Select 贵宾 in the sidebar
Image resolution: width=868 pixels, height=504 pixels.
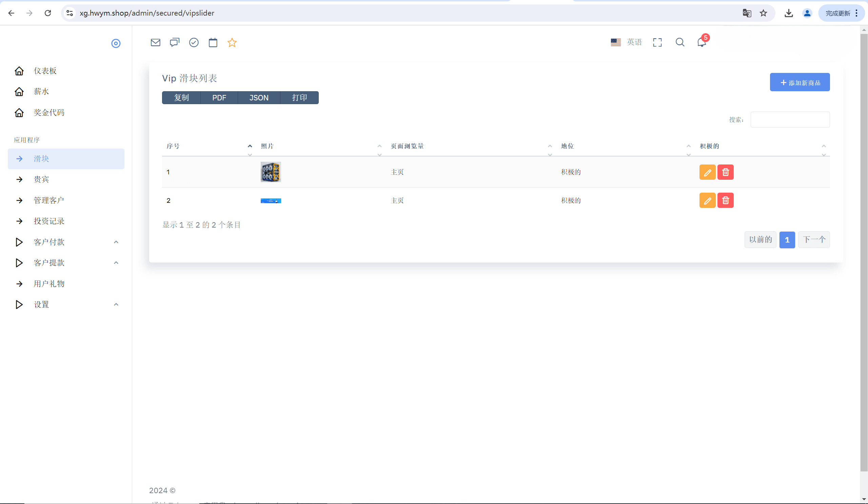click(41, 179)
